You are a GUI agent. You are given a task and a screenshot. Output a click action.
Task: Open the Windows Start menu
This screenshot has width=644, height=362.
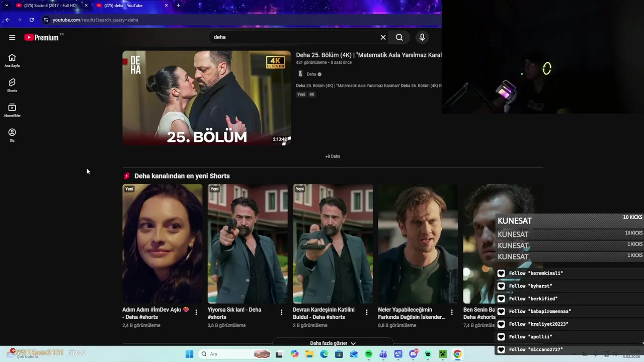click(x=189, y=354)
